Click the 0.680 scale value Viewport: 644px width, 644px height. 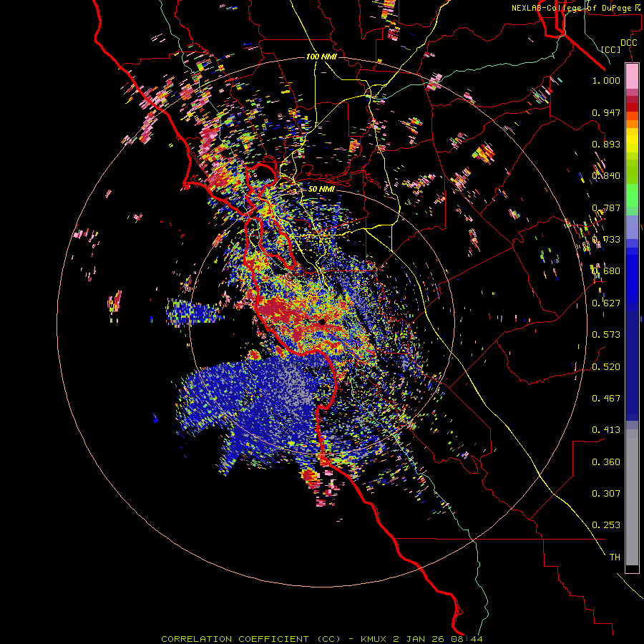tap(606, 271)
